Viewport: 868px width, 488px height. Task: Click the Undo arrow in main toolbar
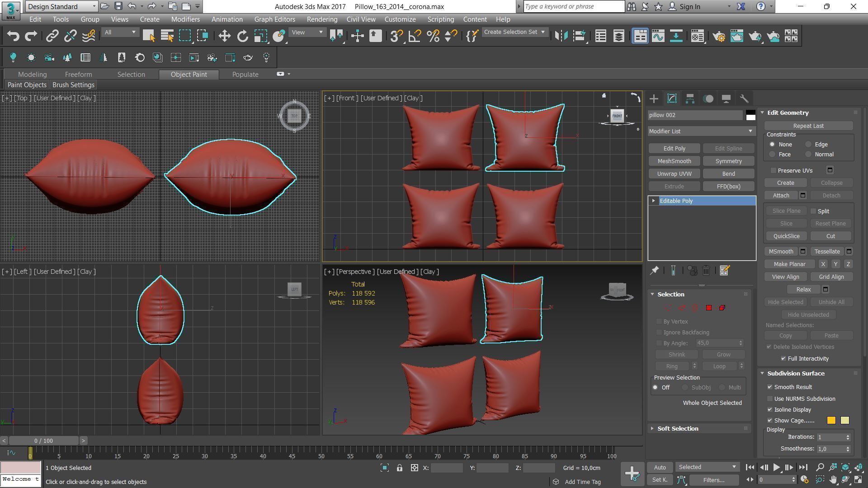click(x=13, y=36)
